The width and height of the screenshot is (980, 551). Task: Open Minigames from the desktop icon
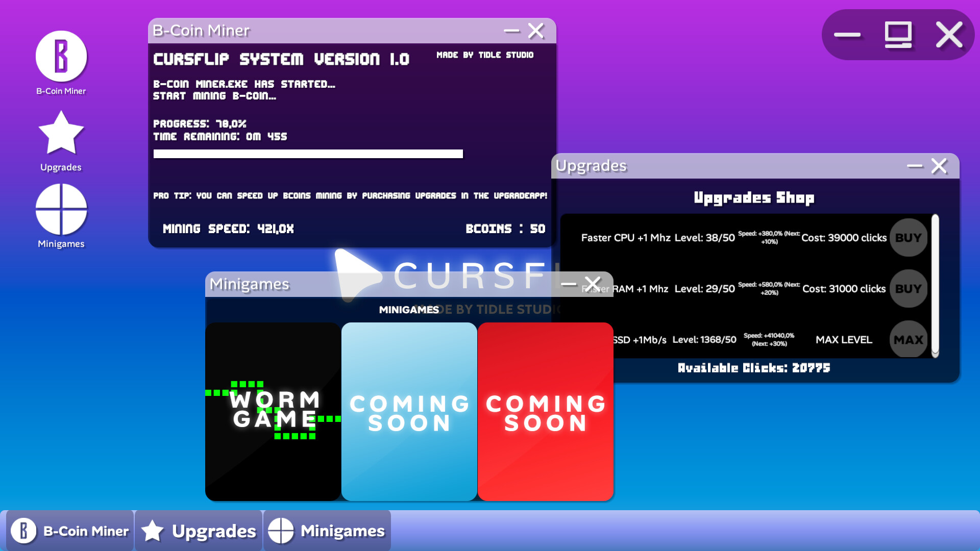pyautogui.click(x=61, y=209)
